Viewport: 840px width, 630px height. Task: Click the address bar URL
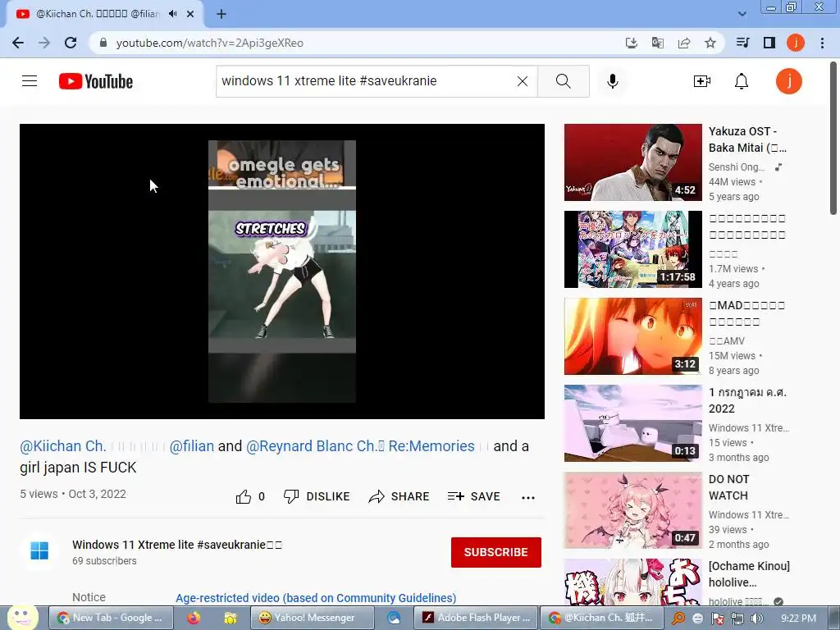click(x=210, y=43)
